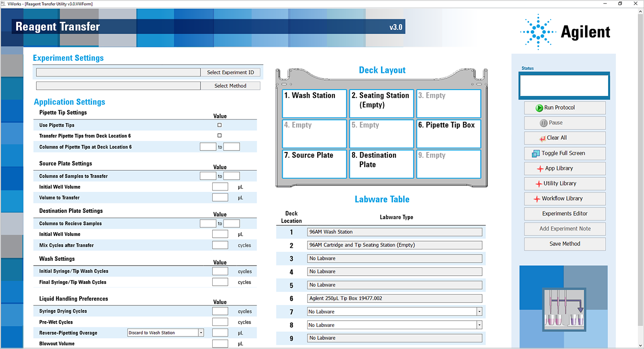644x349 pixels.
Task: Click the Clear All button
Action: (x=565, y=138)
